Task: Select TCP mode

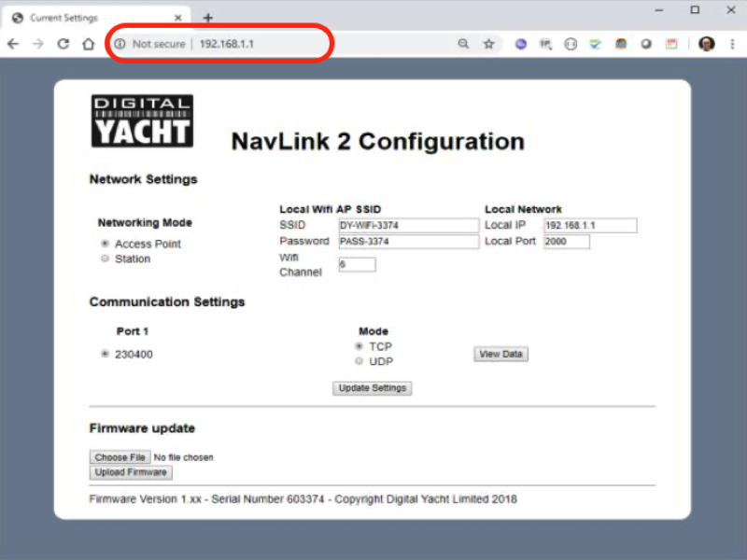Action: 359,346
